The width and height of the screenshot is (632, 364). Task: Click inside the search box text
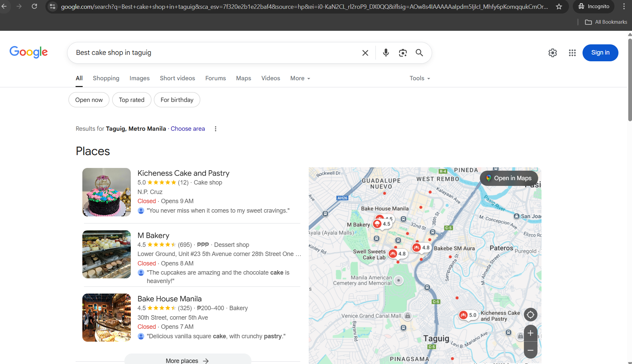coord(114,52)
